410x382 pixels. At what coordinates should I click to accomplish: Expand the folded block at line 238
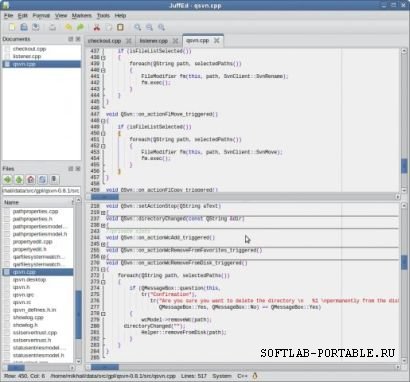point(103,225)
